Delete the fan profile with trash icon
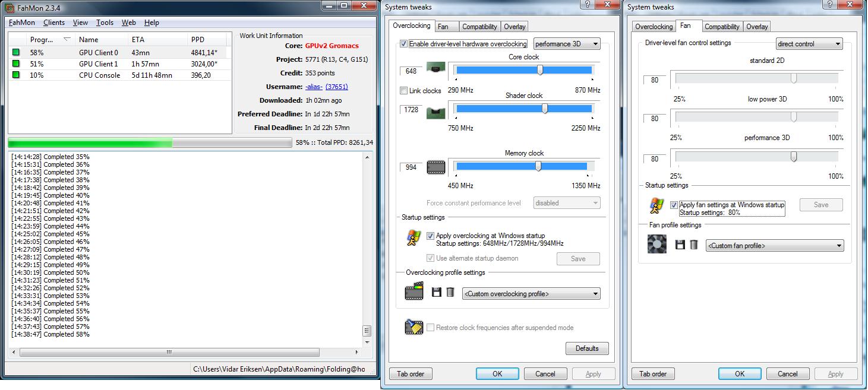This screenshot has height=390, width=868. point(694,245)
